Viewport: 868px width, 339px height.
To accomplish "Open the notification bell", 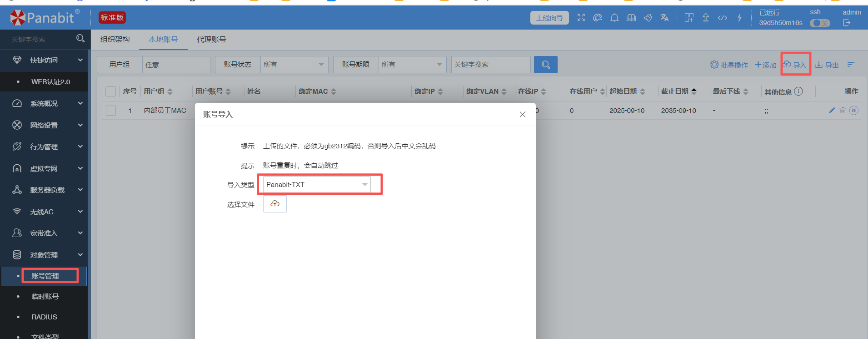I will point(614,18).
